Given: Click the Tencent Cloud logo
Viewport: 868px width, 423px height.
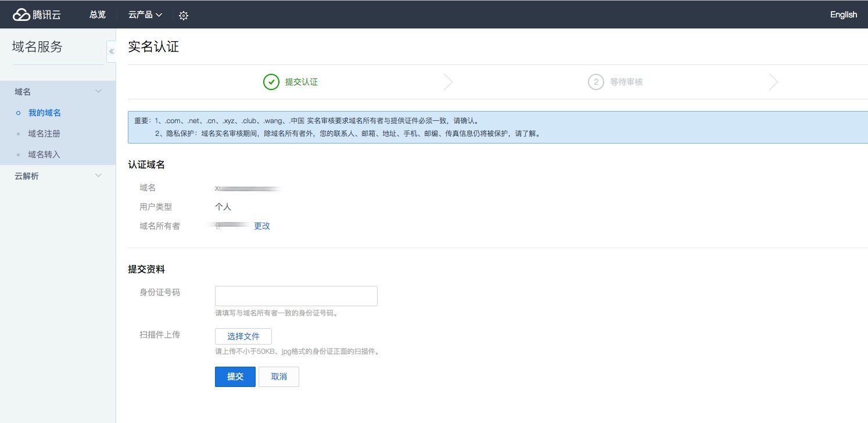Looking at the screenshot, I should 37,15.
